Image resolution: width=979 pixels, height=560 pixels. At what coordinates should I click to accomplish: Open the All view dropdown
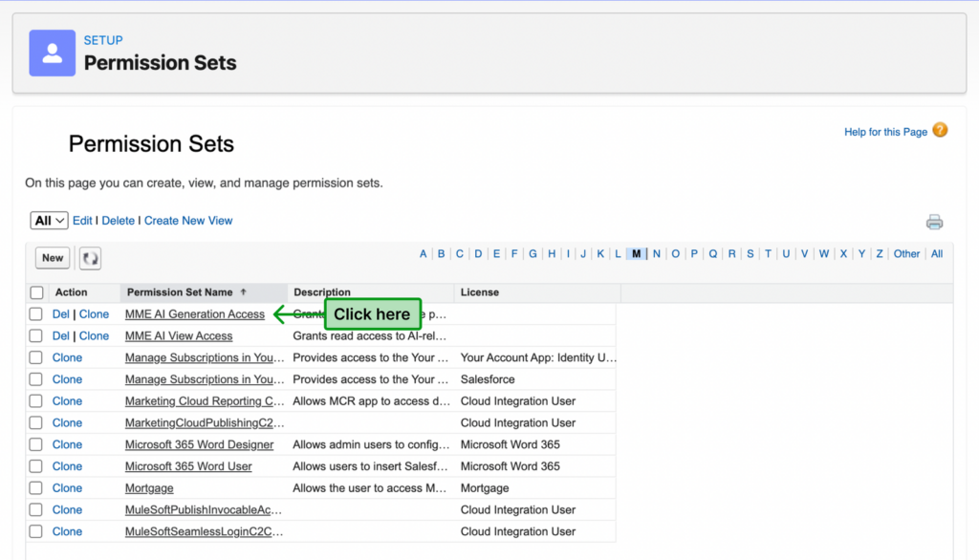49,221
